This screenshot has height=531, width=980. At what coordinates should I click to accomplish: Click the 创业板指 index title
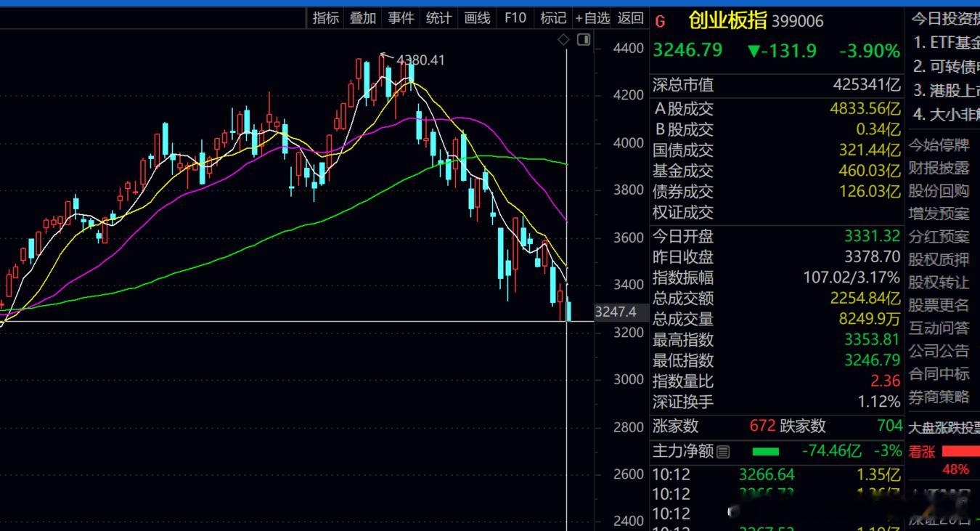pyautogui.click(x=727, y=20)
